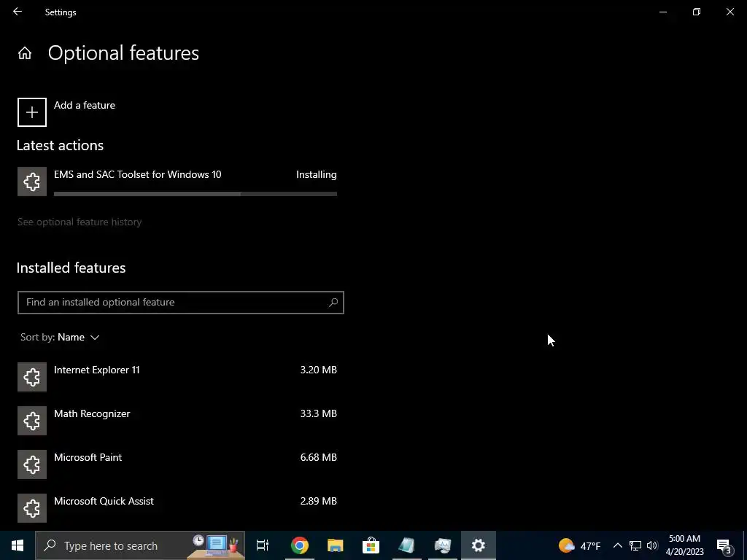Focus the Find an installed optional feature field
This screenshot has width=747, height=560.
(181, 303)
